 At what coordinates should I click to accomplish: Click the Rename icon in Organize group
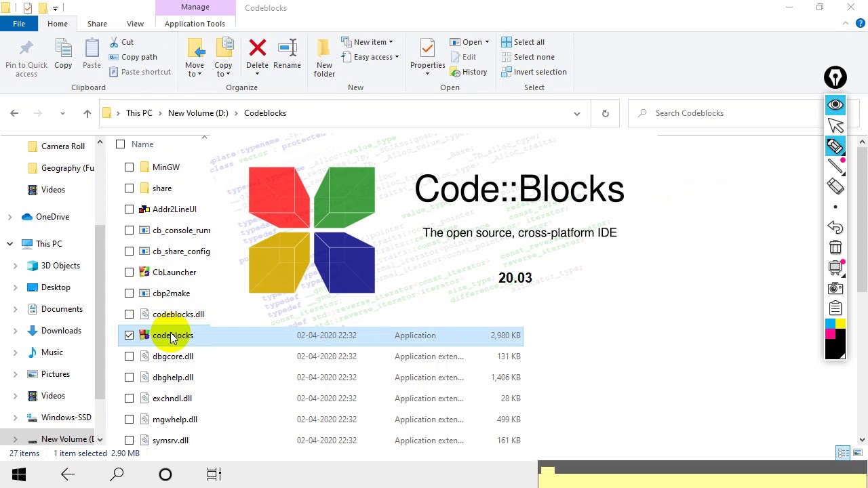point(287,48)
